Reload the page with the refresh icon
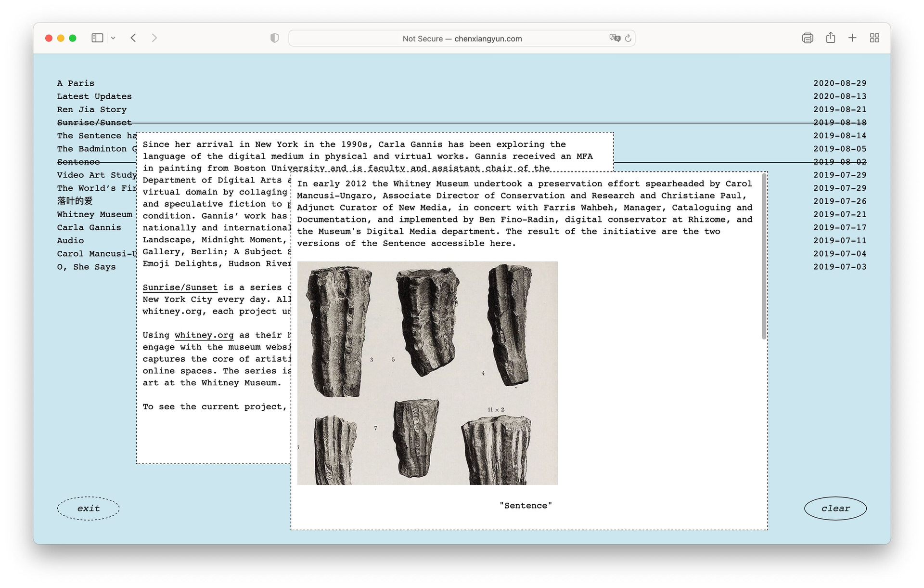The image size is (924, 588). (x=628, y=38)
